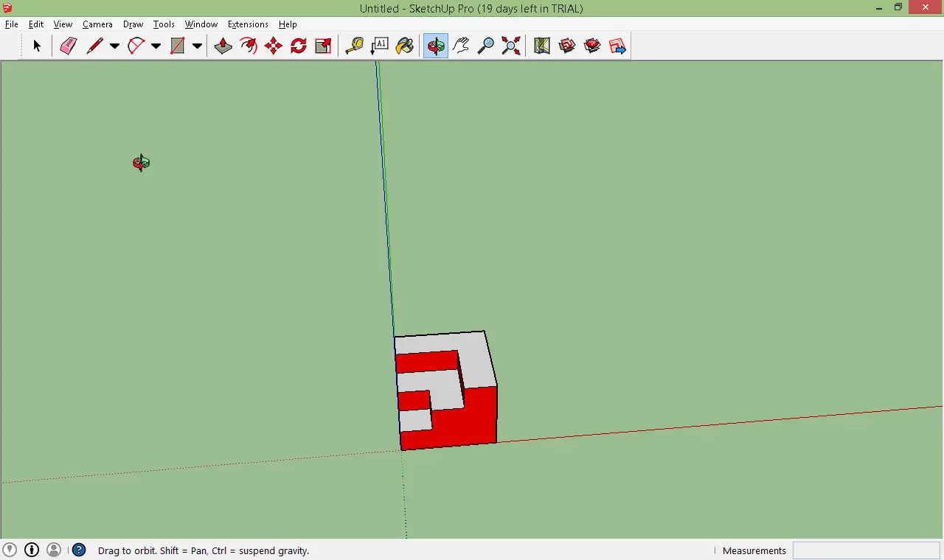The image size is (944, 560).
Task: Activate the Push/Pull tool
Action: point(223,46)
